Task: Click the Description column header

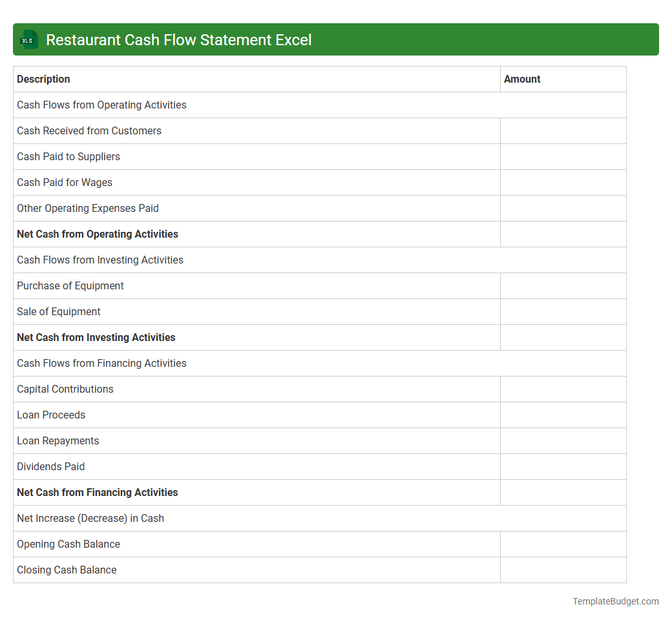Action: [43, 79]
